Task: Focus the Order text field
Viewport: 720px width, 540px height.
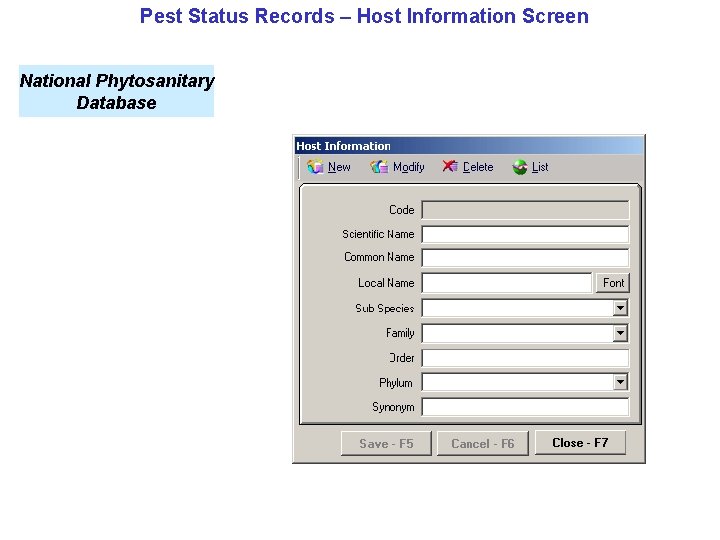Action: (525, 358)
